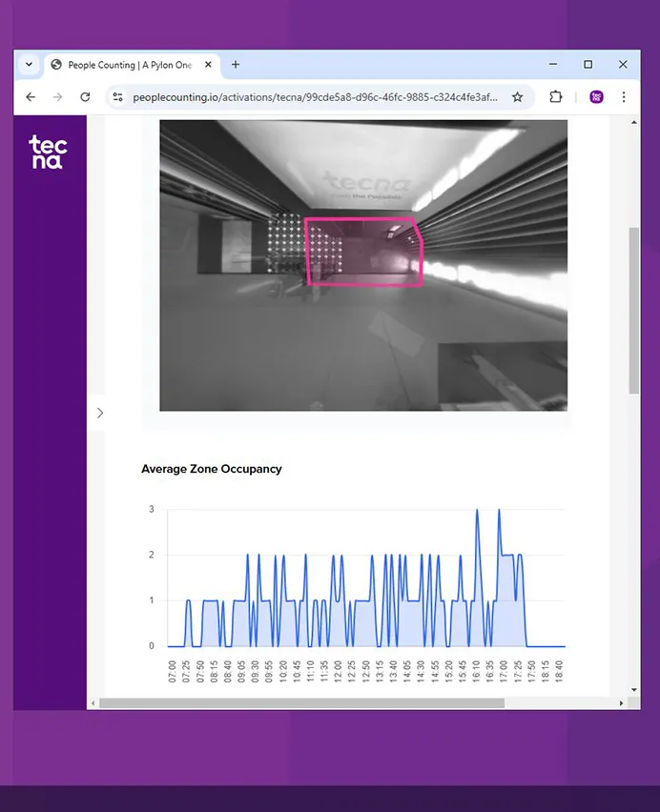Click the pink zone outline in camera view
The width and height of the screenshot is (660, 812).
click(x=364, y=252)
